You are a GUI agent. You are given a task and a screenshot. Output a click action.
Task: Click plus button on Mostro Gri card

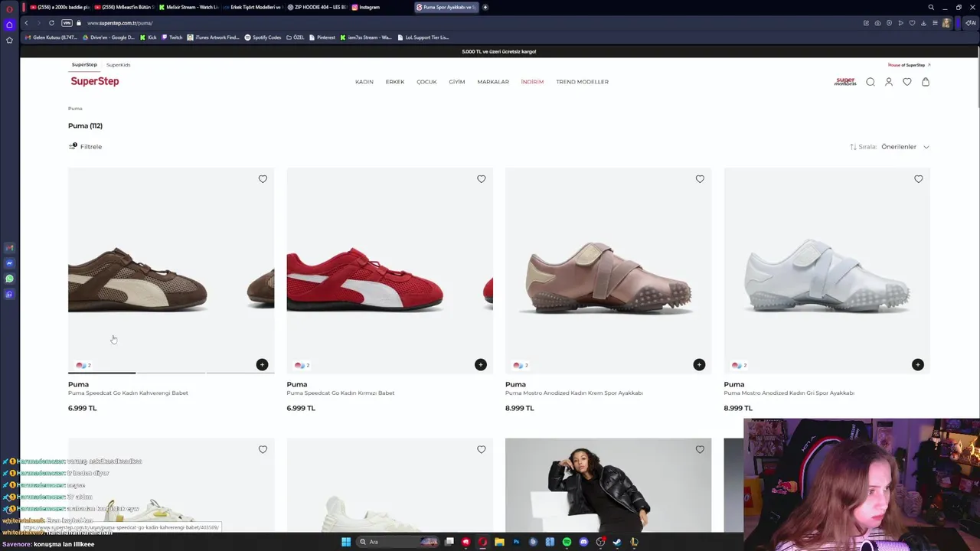coord(918,365)
